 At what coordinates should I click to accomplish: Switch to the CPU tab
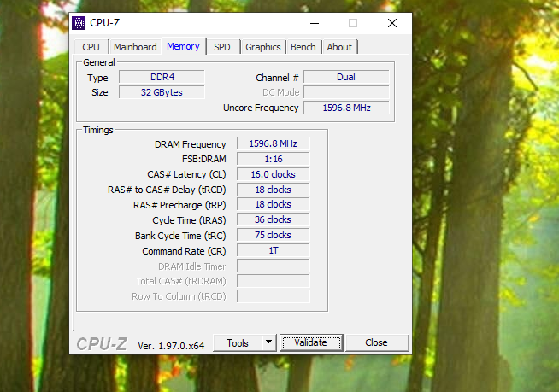click(91, 47)
